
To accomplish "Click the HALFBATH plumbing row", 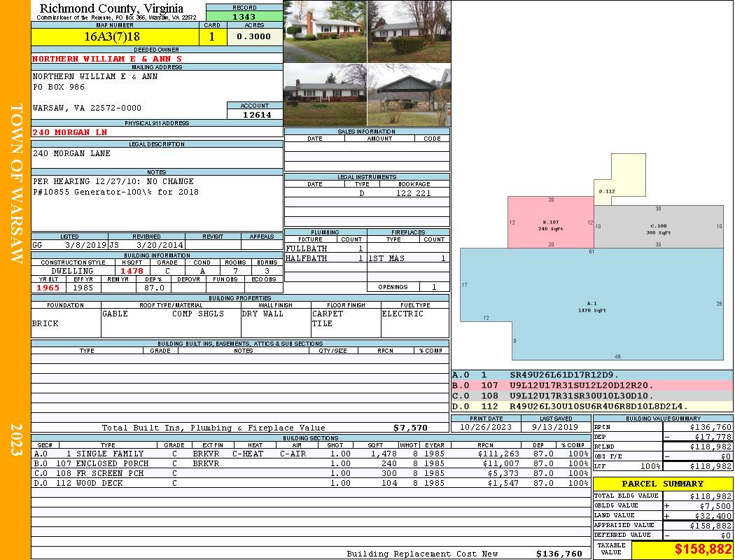I will (x=325, y=258).
